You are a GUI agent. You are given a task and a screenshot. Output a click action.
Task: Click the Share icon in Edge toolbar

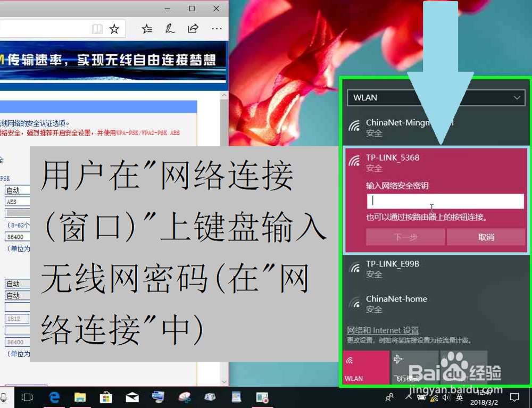pyautogui.click(x=193, y=30)
